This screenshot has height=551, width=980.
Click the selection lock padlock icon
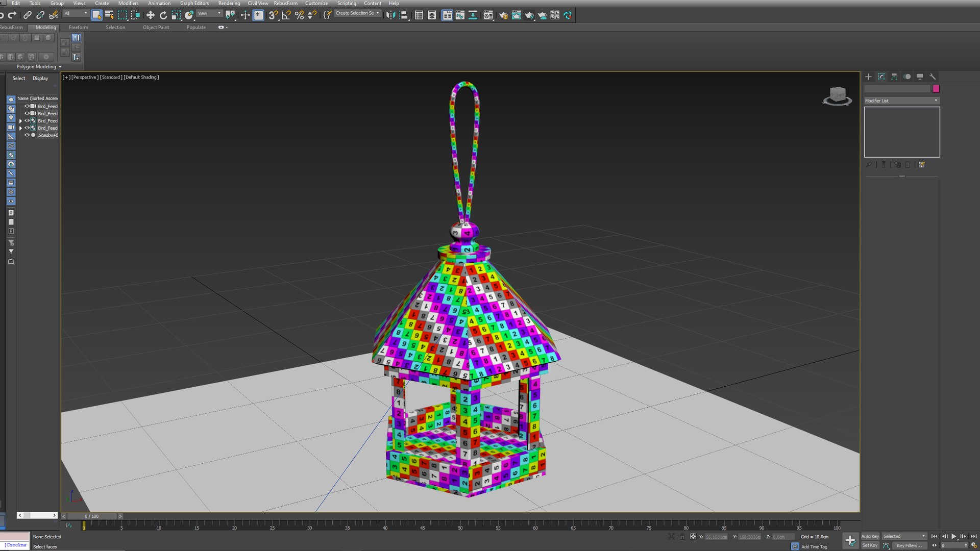(x=682, y=537)
